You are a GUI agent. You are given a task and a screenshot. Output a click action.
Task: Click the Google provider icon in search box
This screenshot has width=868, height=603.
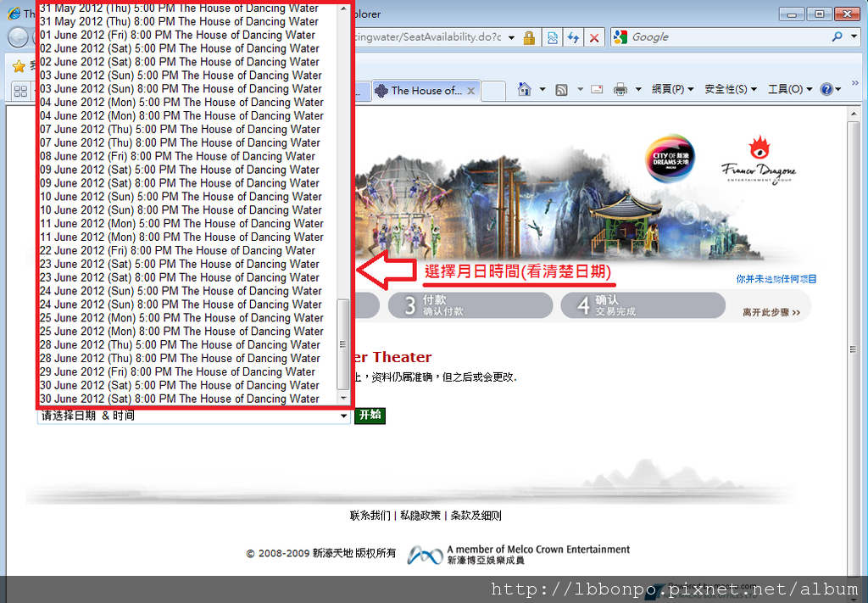coord(620,36)
